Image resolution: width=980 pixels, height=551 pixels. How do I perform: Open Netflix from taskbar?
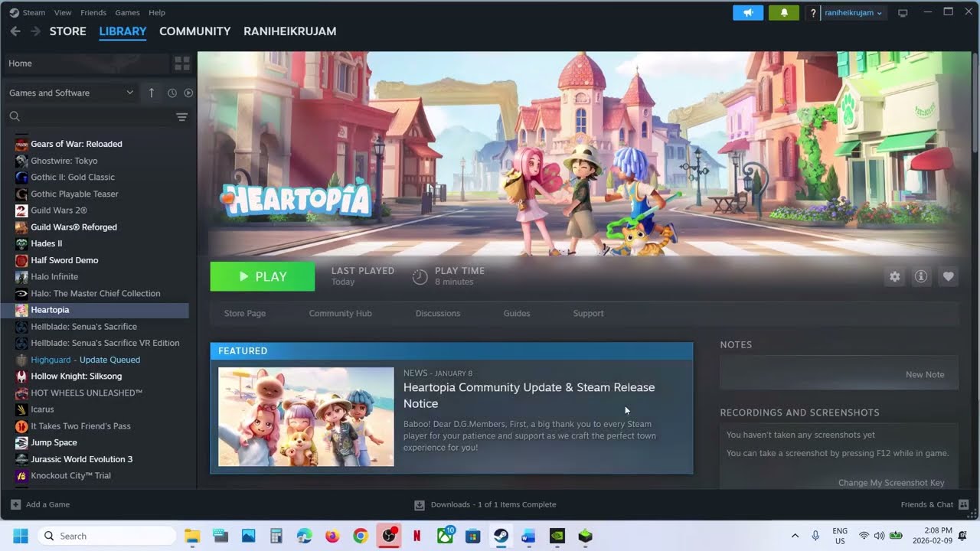tap(417, 536)
